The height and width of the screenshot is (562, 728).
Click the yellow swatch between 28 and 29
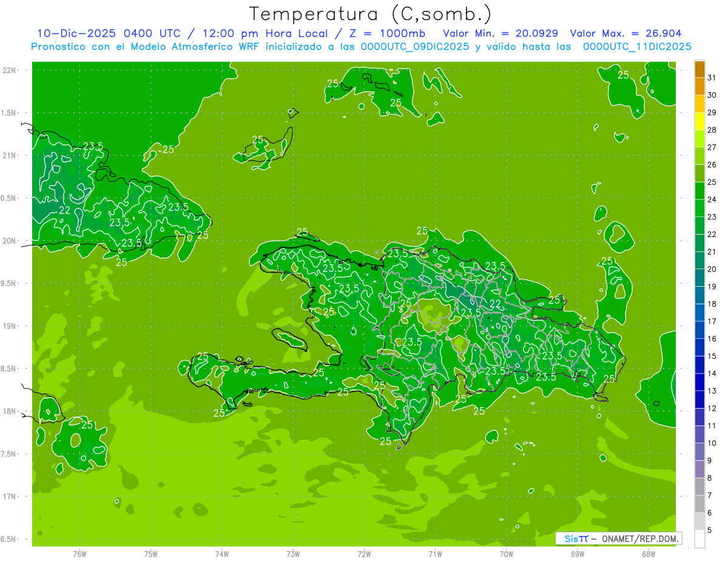[699, 121]
